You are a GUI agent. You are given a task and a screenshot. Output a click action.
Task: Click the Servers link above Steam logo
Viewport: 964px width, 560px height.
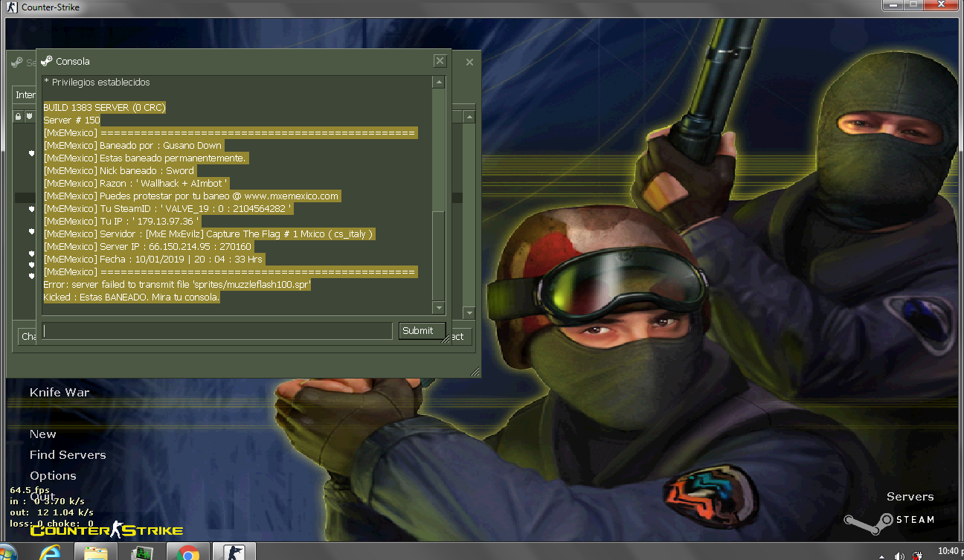[x=910, y=497]
